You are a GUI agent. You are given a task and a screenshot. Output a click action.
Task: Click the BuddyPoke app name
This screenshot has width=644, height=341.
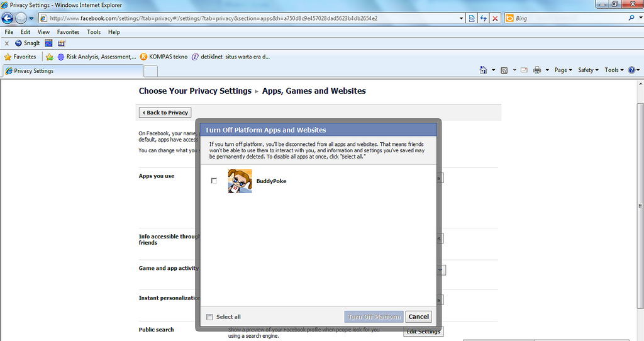pos(272,181)
